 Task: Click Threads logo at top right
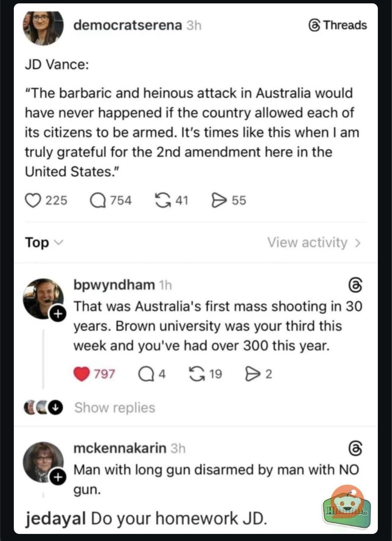pyautogui.click(x=338, y=25)
